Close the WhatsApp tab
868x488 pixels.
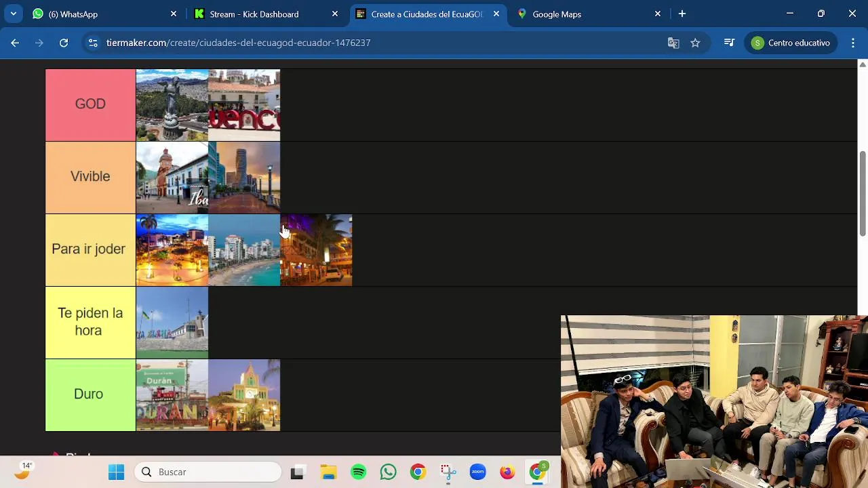(174, 14)
